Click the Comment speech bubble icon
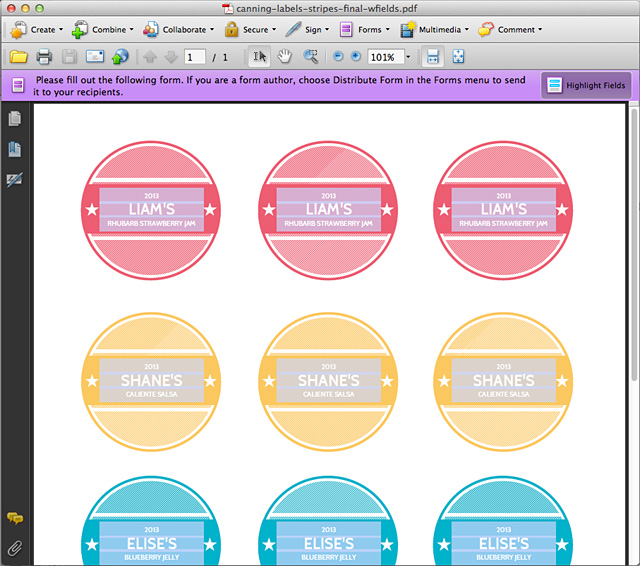The height and width of the screenshot is (566, 640). pyautogui.click(x=486, y=29)
